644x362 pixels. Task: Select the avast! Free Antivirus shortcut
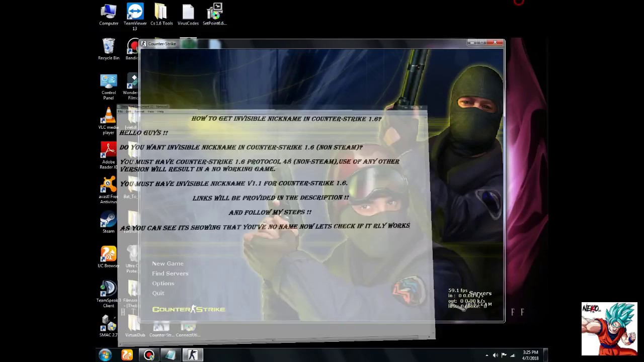(108, 191)
